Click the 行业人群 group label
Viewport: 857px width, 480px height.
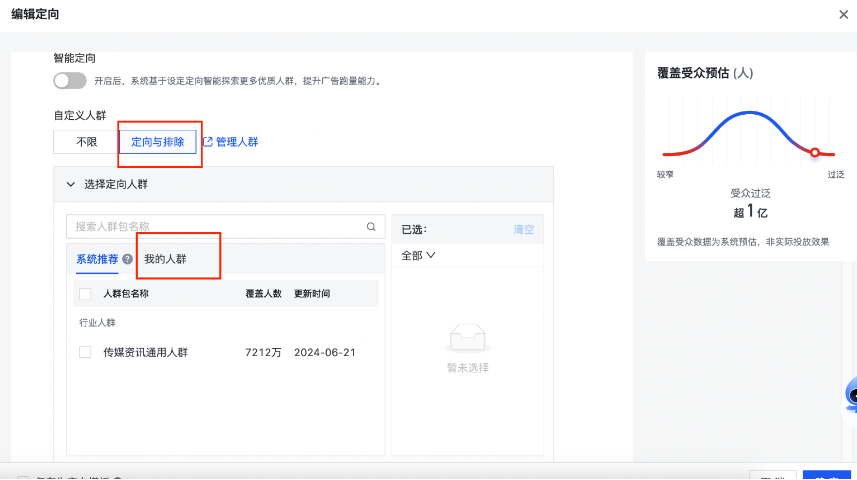click(x=97, y=323)
